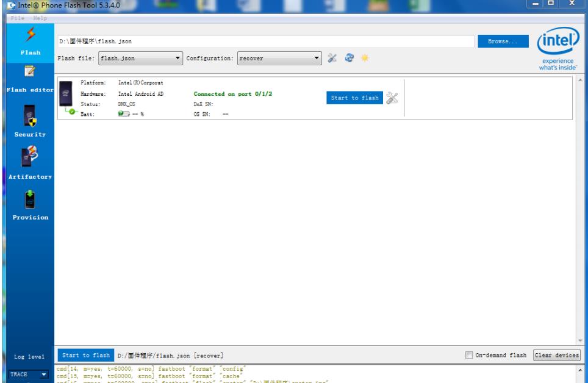This screenshot has width=588, height=383.
Task: Expand the Configuration recover dropdown
Action: (x=279, y=58)
